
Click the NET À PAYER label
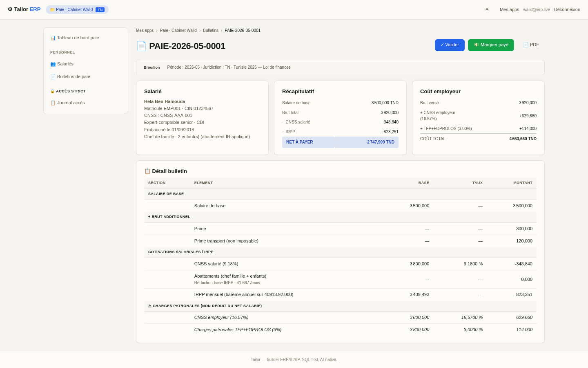[300, 142]
